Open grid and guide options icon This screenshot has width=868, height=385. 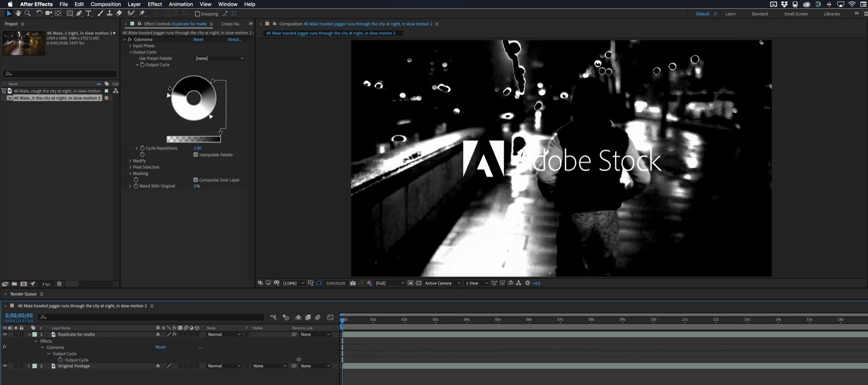pyautogui.click(x=310, y=283)
